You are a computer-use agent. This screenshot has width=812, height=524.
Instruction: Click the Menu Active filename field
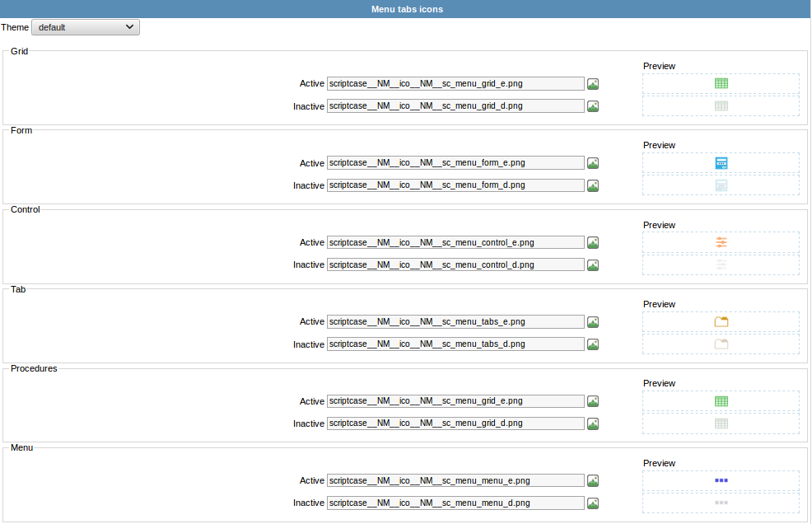pos(455,480)
